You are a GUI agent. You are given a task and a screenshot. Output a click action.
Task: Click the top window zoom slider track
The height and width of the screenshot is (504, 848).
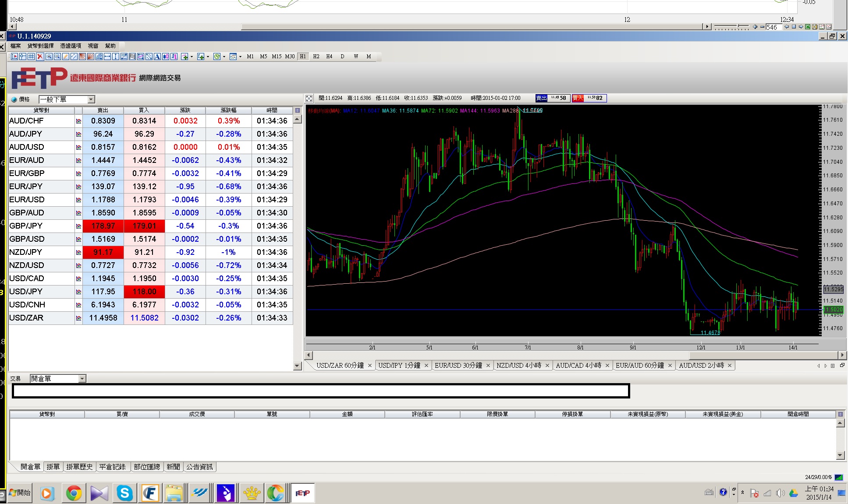pyautogui.click(x=731, y=27)
